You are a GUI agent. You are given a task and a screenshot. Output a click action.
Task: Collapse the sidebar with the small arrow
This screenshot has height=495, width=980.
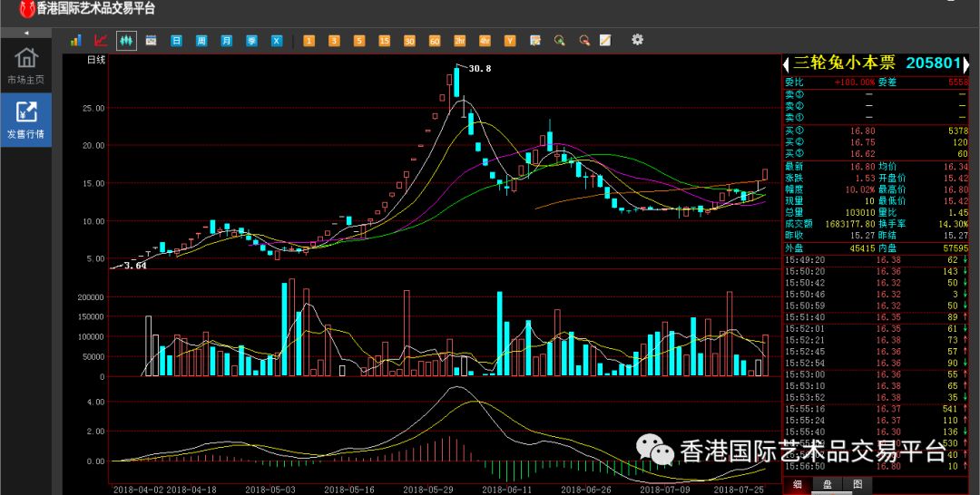tap(26, 33)
